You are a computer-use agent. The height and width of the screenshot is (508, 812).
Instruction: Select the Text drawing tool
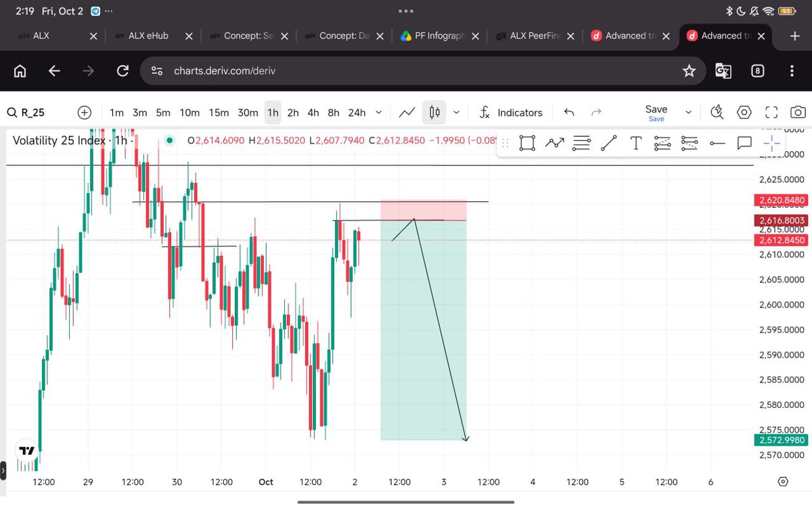[635, 143]
